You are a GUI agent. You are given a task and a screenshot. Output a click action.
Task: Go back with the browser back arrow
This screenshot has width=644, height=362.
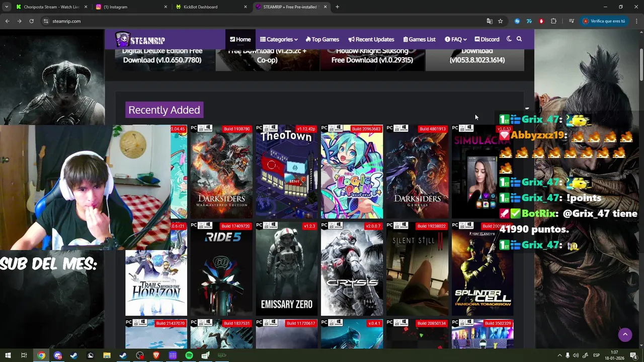tap(7, 21)
